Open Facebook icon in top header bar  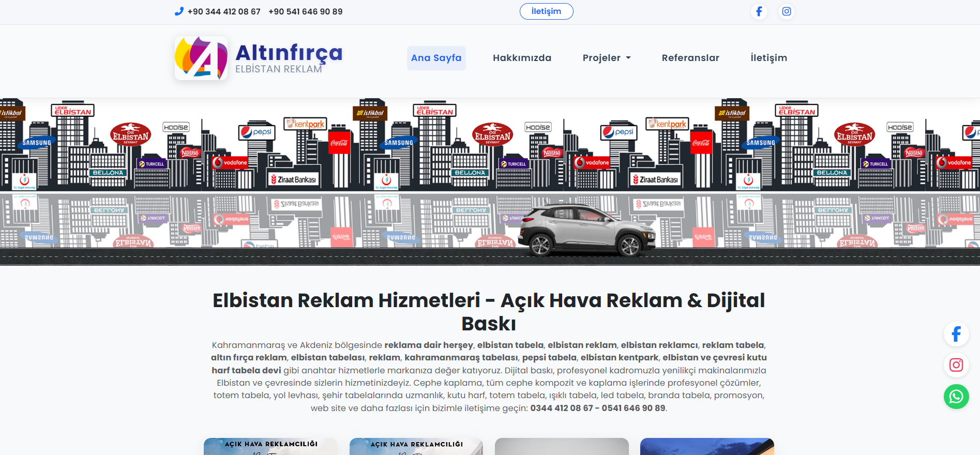click(759, 11)
